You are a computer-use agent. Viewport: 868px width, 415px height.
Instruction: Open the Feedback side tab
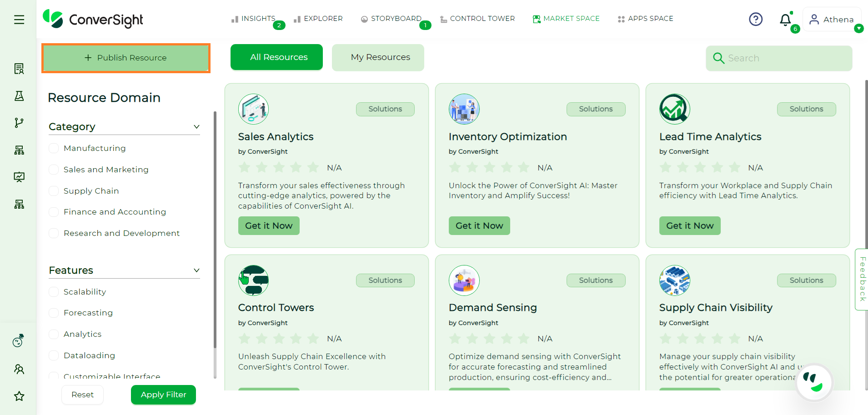pyautogui.click(x=862, y=280)
